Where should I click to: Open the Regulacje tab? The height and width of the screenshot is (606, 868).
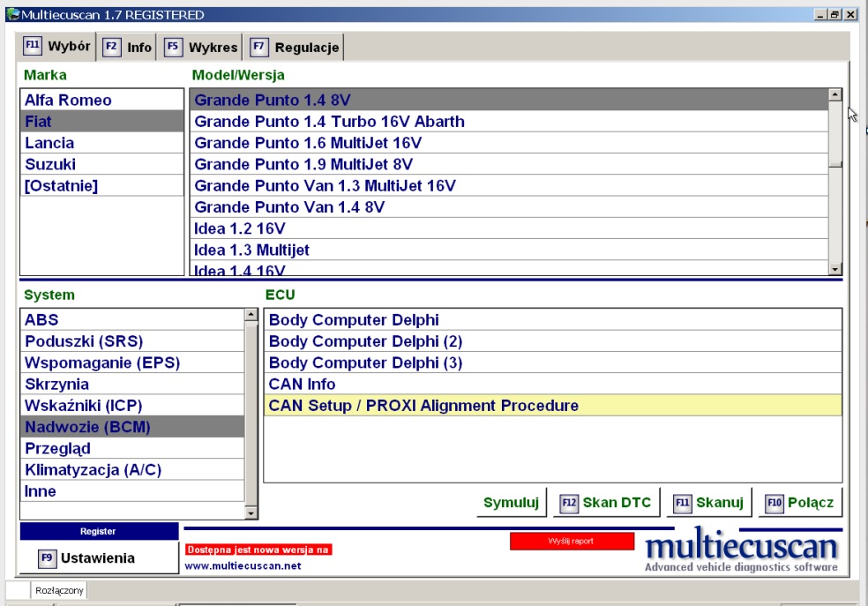pyautogui.click(x=296, y=48)
